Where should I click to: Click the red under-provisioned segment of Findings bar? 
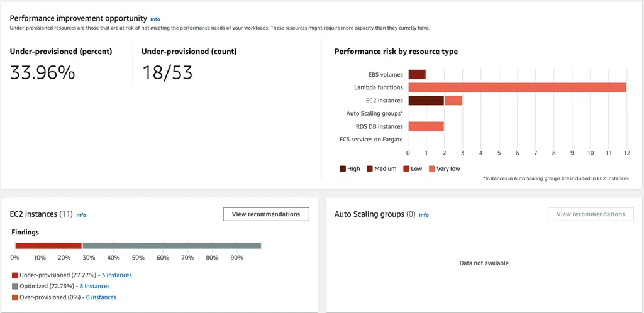pyautogui.click(x=48, y=246)
